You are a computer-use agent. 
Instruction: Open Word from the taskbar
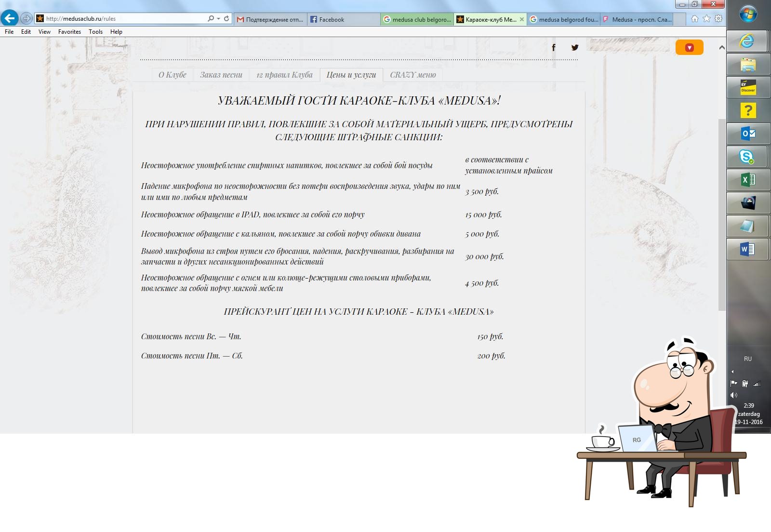click(x=747, y=249)
